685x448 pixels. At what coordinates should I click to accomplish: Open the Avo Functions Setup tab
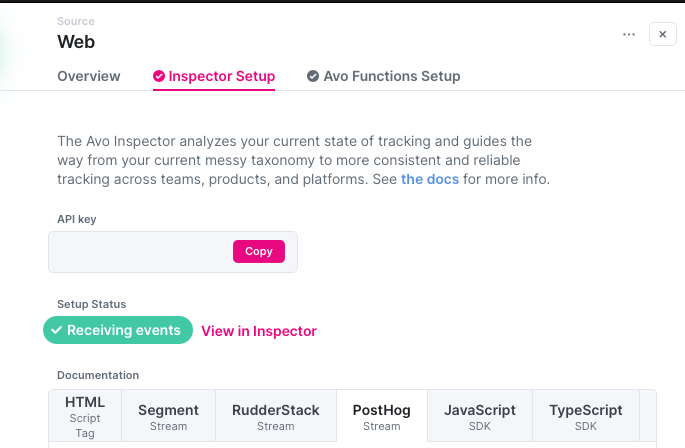[x=391, y=76]
